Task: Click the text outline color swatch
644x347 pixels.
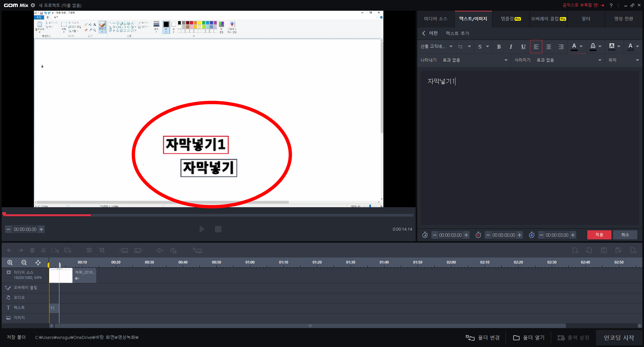Action: [x=593, y=47]
